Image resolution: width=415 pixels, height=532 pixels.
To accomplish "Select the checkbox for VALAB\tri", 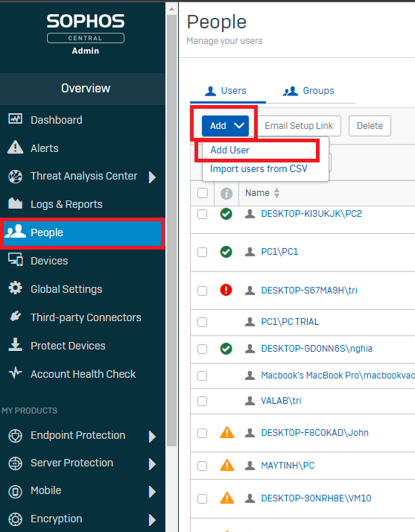I will click(x=202, y=401).
